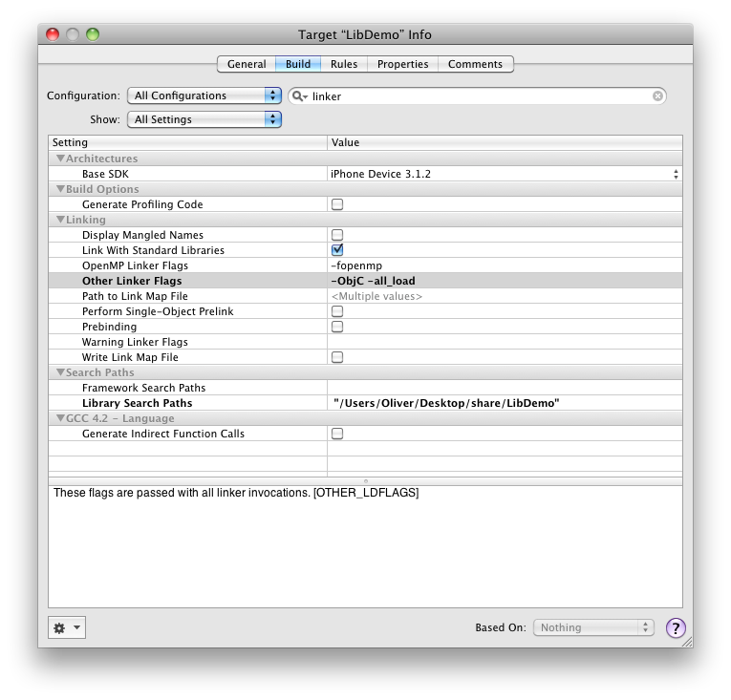731x700 pixels.
Task: Click the green zoom window button
Action: (93, 34)
